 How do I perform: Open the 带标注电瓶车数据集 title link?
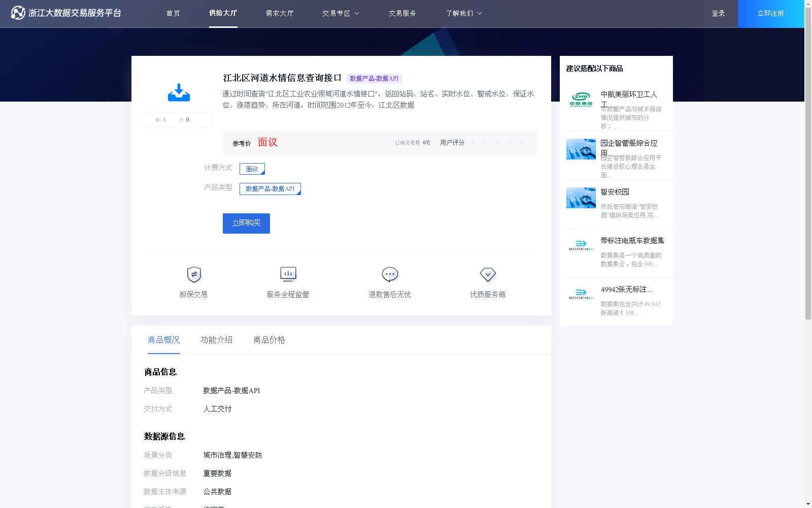(632, 241)
